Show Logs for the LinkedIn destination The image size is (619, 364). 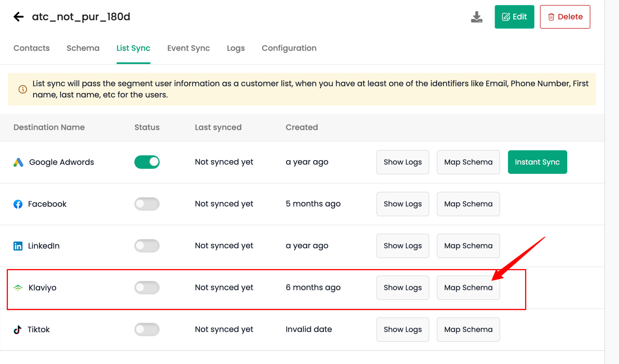403,246
